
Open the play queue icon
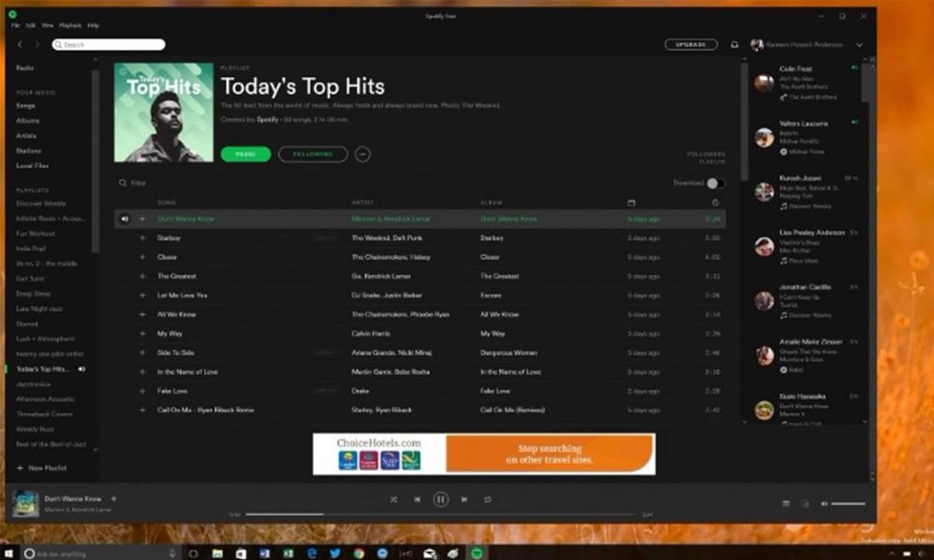(x=787, y=503)
